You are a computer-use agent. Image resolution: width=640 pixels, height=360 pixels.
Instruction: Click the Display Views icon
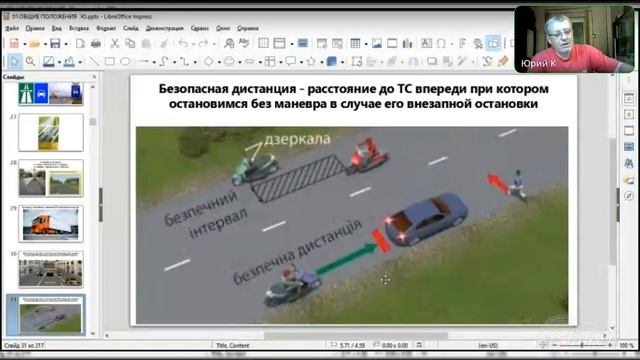click(280, 43)
